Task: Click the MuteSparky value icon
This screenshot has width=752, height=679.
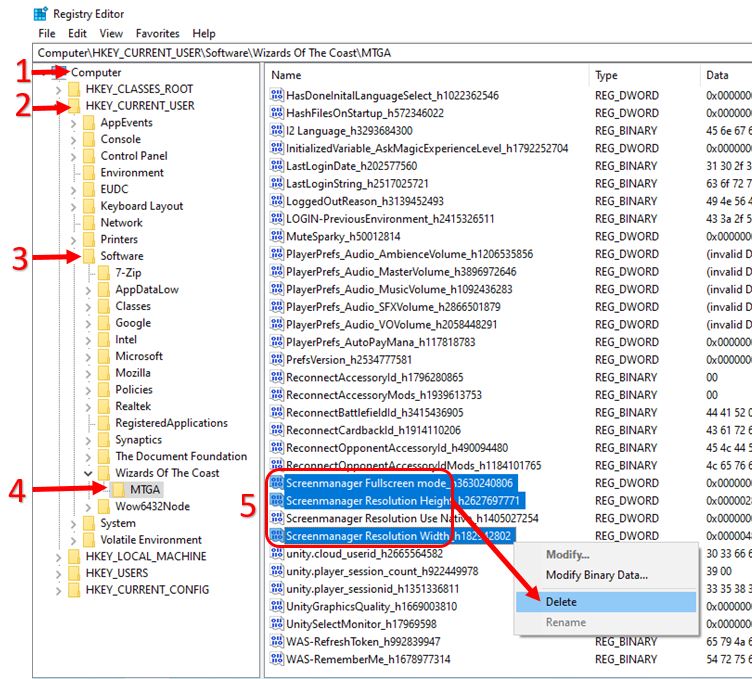Action: coord(277,236)
